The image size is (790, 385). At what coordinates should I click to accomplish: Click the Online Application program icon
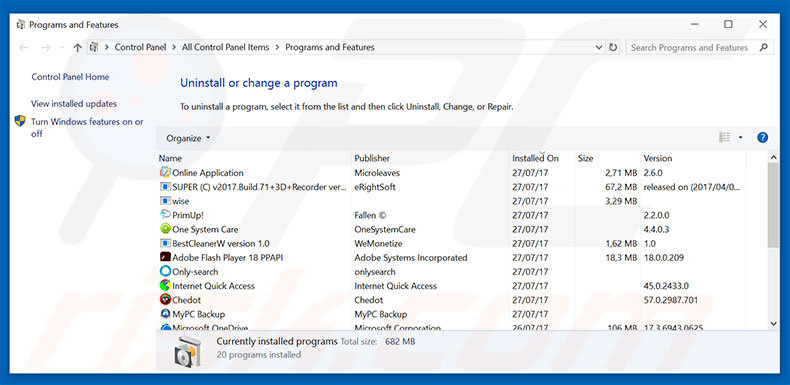165,172
